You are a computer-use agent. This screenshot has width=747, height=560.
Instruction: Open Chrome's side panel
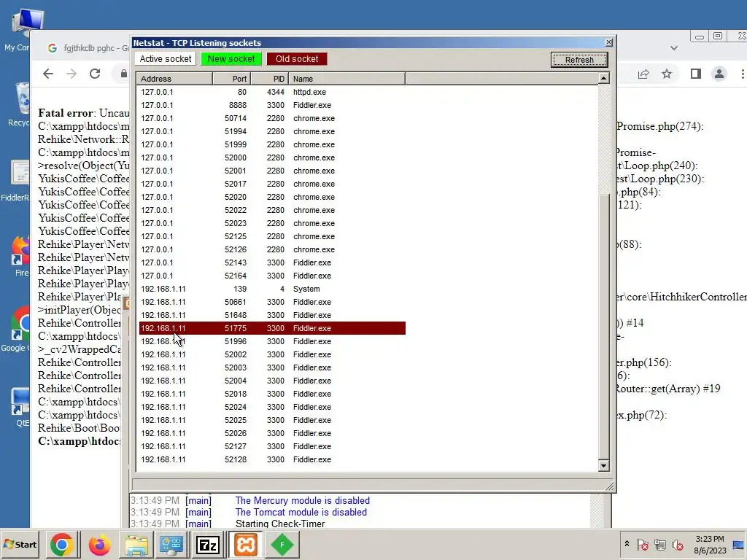695,74
